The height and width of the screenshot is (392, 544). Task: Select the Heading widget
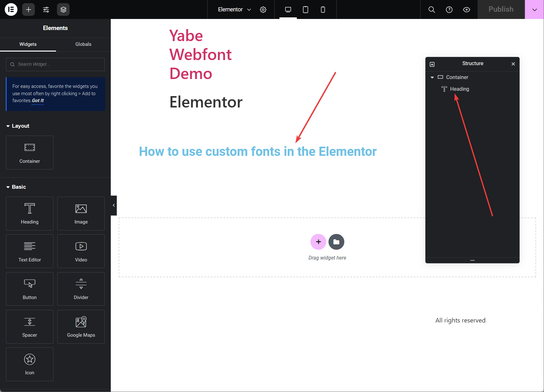pos(30,213)
